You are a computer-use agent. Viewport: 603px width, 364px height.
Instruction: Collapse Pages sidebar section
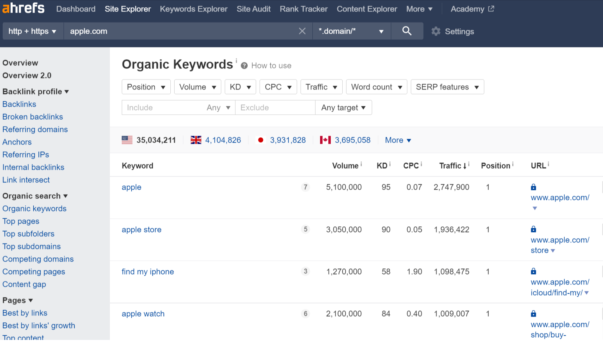point(18,300)
